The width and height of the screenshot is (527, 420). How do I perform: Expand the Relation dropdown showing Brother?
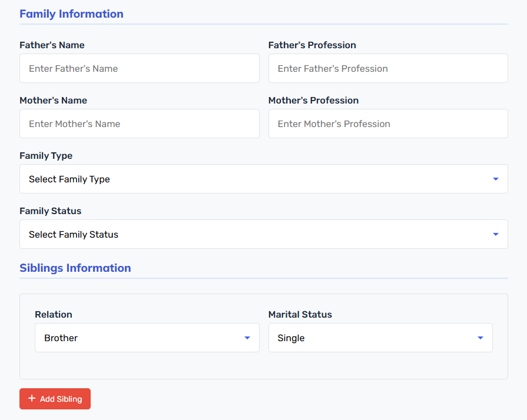pos(147,338)
